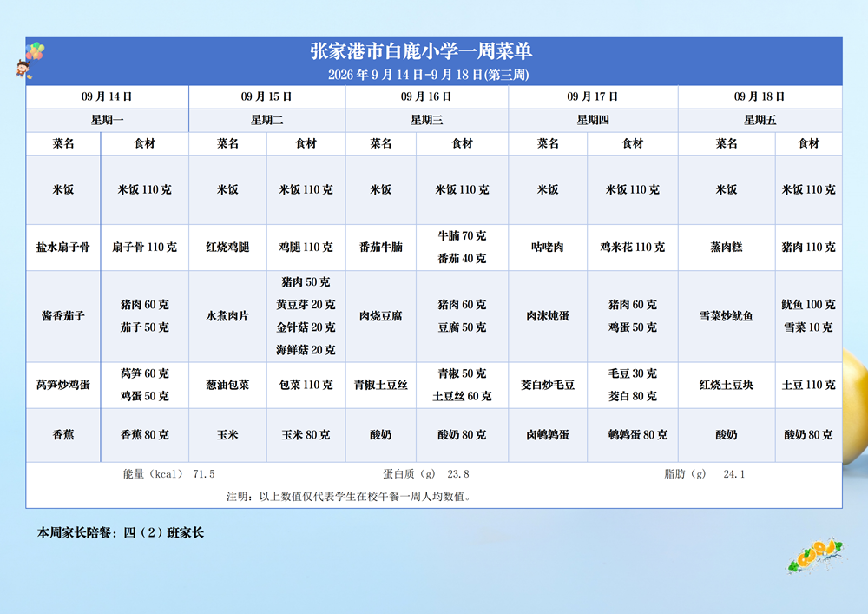Click the 星期二 cell
This screenshot has height=614, width=868.
pos(266,120)
